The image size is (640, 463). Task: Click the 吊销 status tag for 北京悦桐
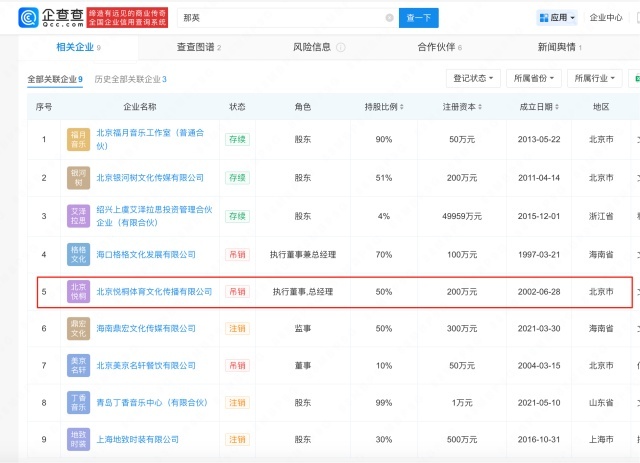click(x=237, y=292)
